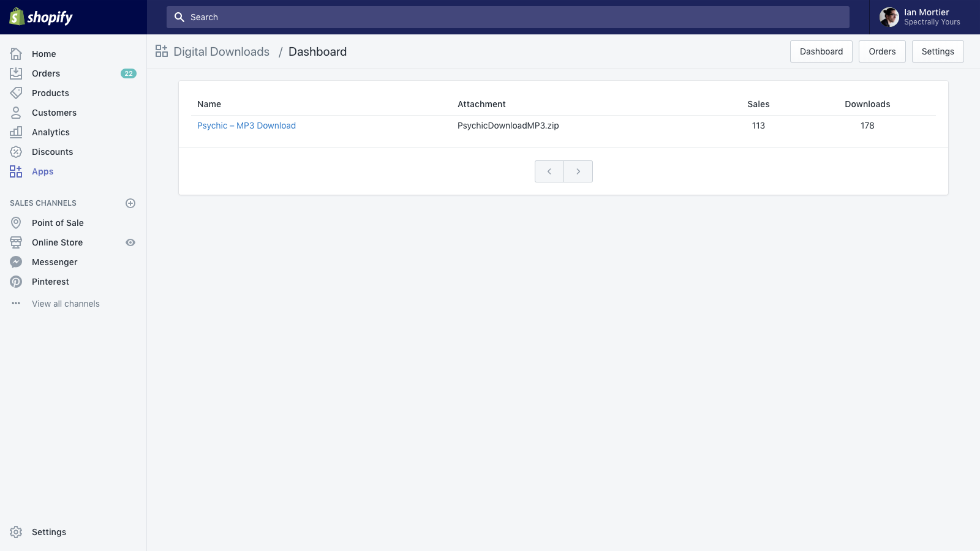The height and width of the screenshot is (551, 980).
Task: Open Messenger channel icon
Action: [x=16, y=262]
